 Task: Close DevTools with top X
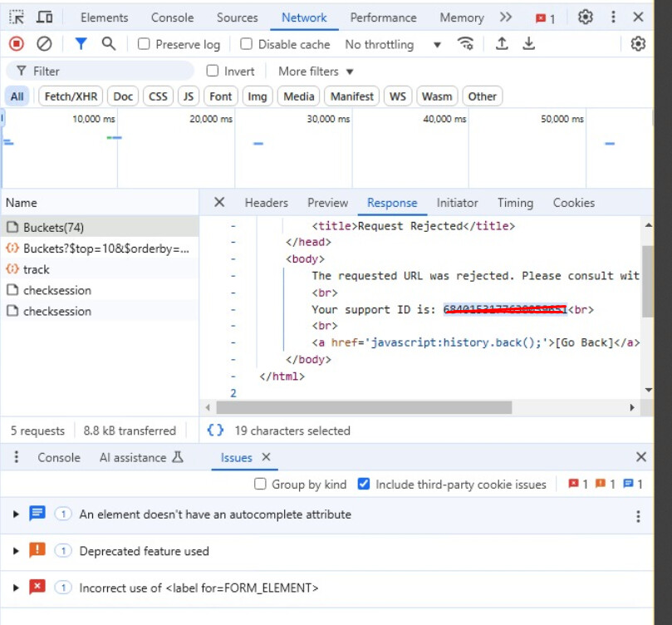638,17
